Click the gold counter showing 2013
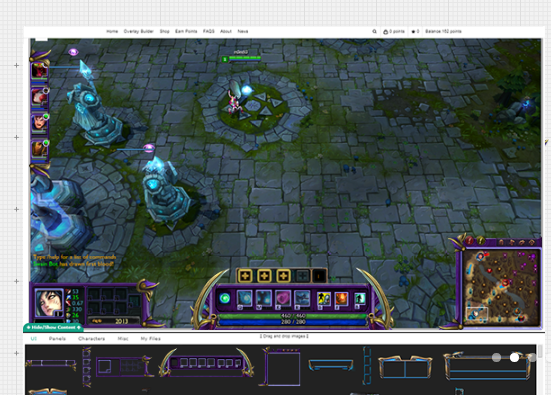Screen dimensions: 551x408 click(x=113, y=321)
